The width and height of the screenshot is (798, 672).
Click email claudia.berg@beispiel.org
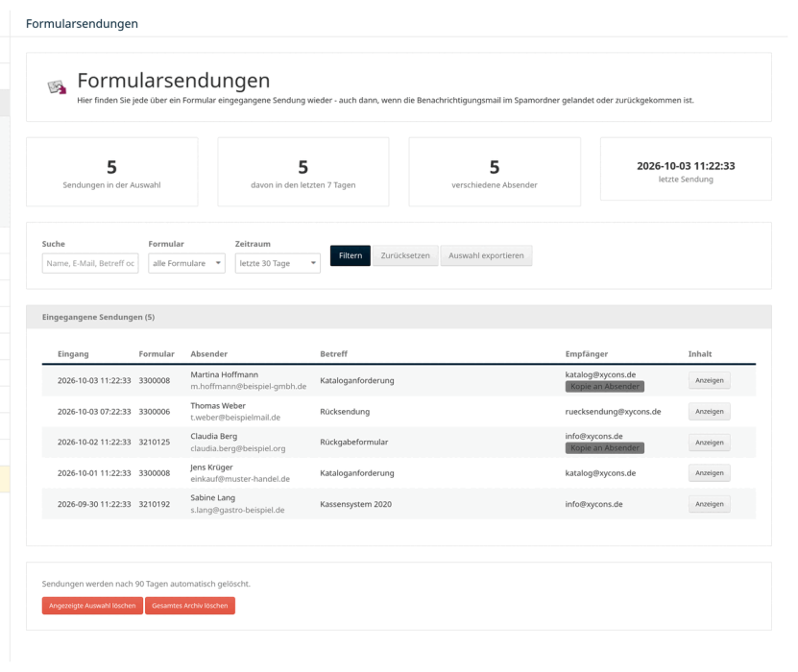tap(237, 448)
